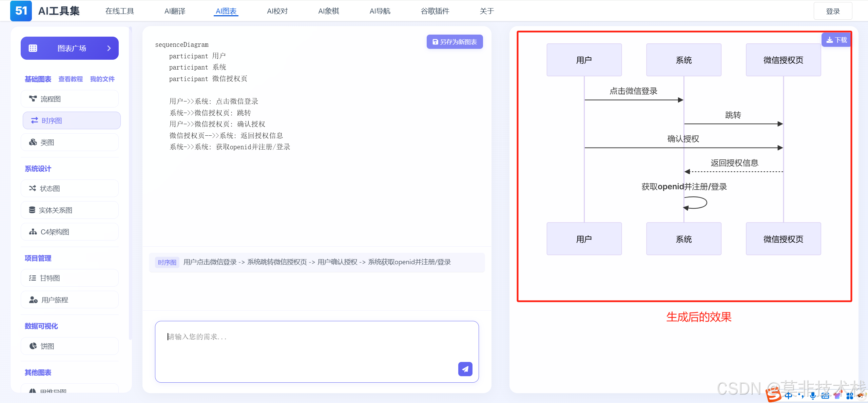
Task: Open the 查看教程 tutorial link
Action: 71,79
